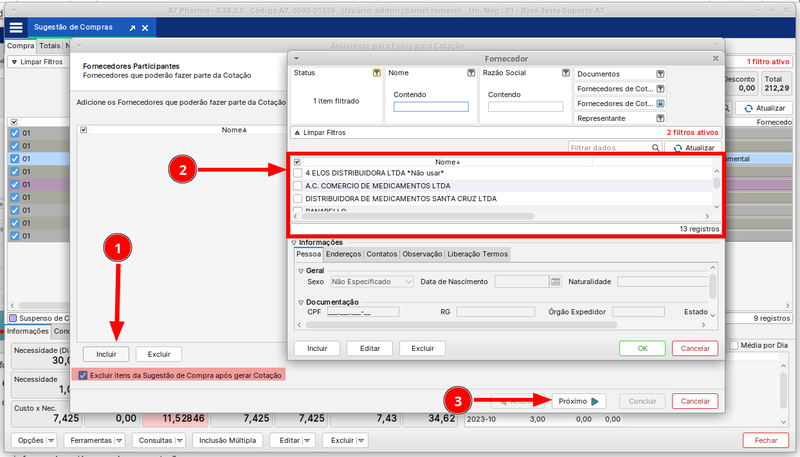This screenshot has height=457, width=800.
Task: Switch to the Endereços tab
Action: [x=343, y=254]
